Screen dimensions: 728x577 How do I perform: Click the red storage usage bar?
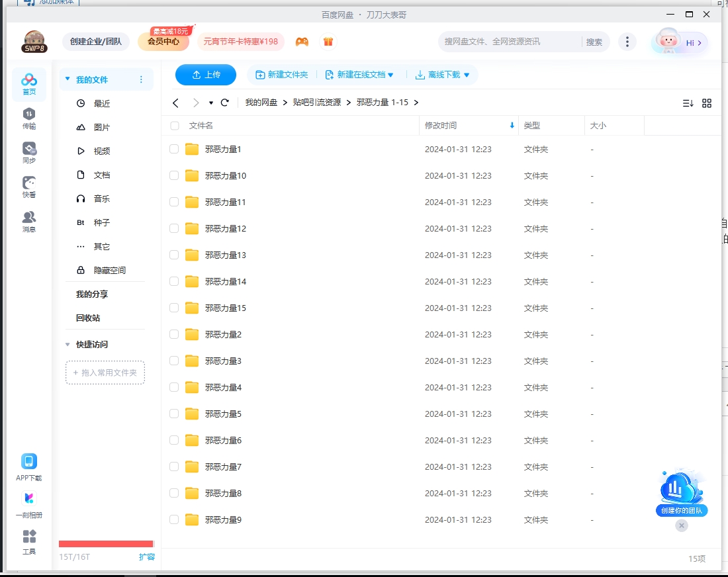point(106,544)
